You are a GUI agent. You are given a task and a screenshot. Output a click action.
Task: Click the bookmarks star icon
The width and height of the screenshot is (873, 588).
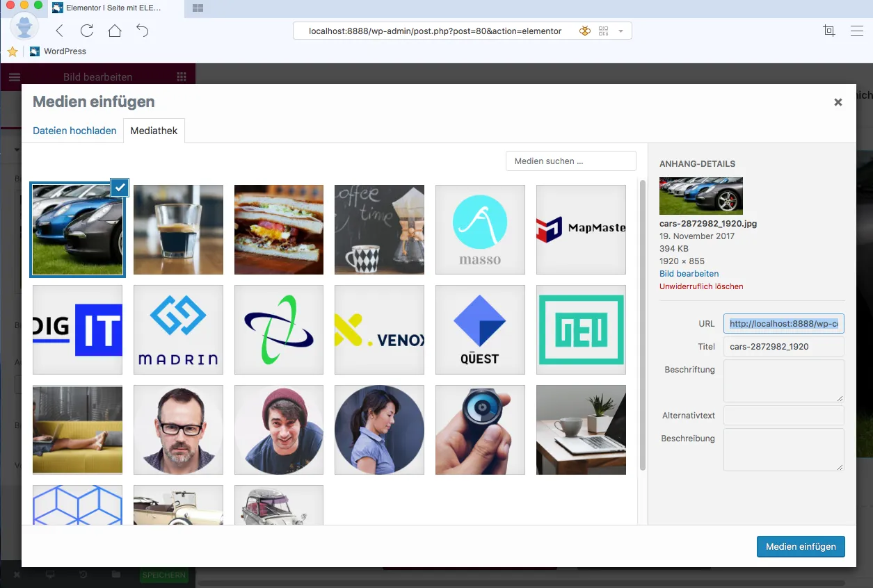[x=13, y=51]
